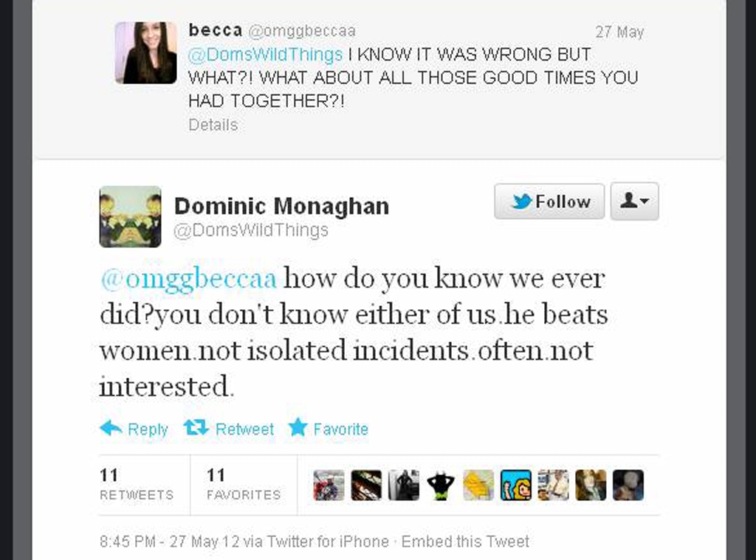Viewport: 756px width, 560px height.
Task: Click the first retweeter avatar with red
Action: [x=329, y=485]
